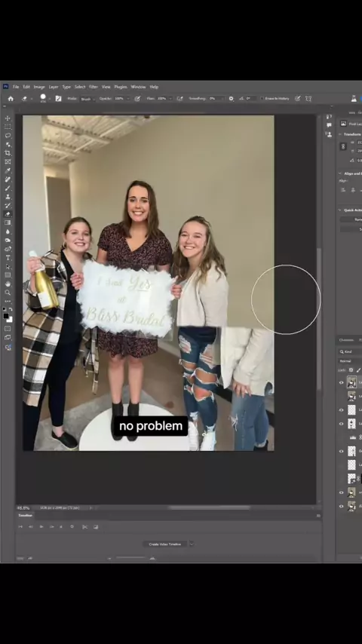This screenshot has height=644, width=362.
Task: Swap foreground and background colors
Action: click(x=11, y=309)
